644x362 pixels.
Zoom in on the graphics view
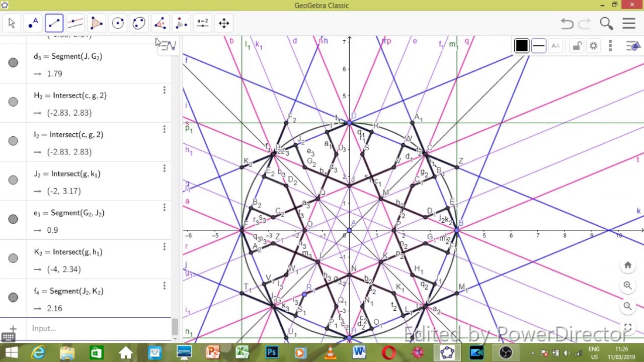627,286
